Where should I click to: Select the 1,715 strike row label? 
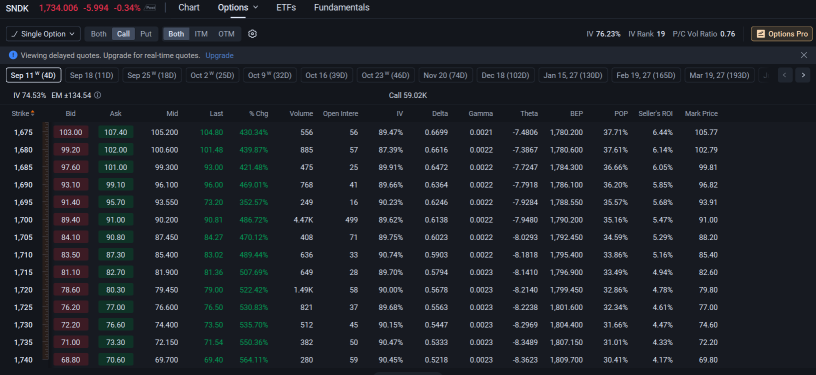(23, 273)
